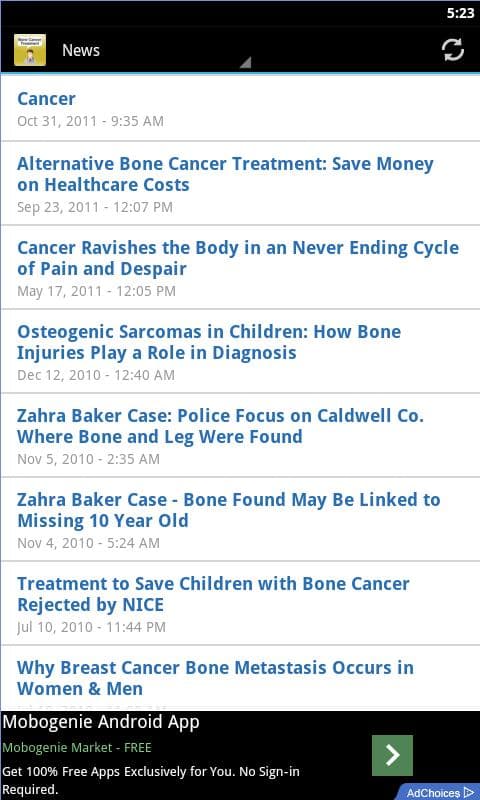Open Zahra Baker Bone Found article
480x800 pixels.
(x=240, y=519)
